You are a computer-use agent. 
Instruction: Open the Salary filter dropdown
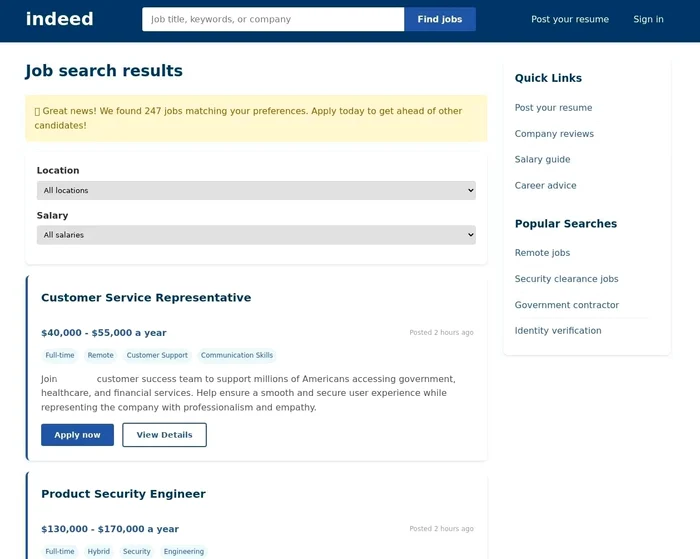(256, 235)
